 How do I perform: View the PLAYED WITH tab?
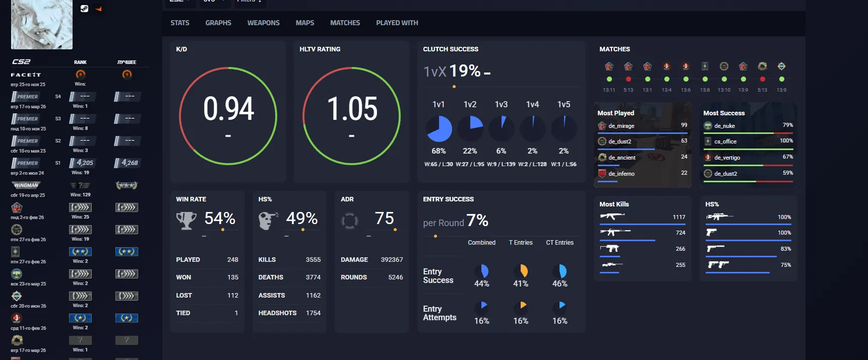[397, 23]
